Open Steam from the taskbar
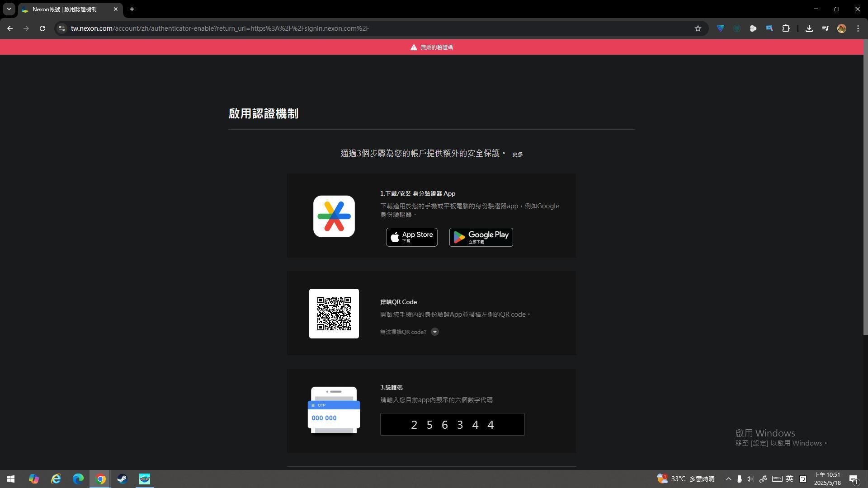 click(x=122, y=479)
